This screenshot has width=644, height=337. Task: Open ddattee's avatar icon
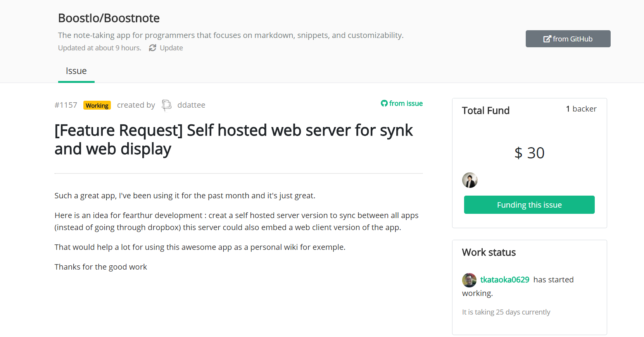click(x=166, y=105)
